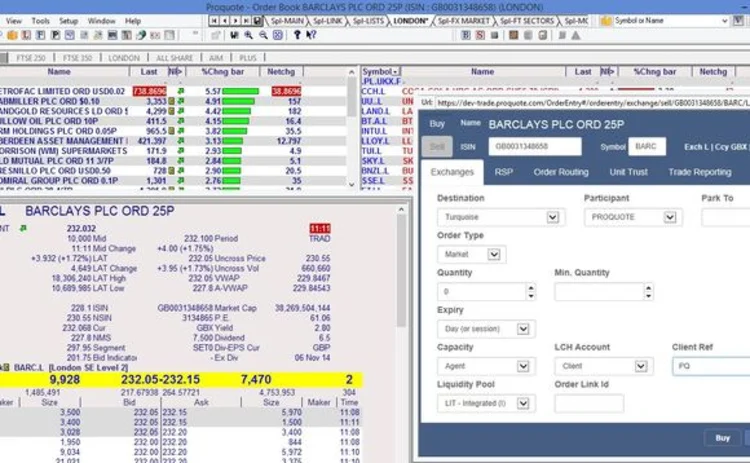Click the zoom in magnifier toolbar icon
The width and height of the screenshot is (750, 463).
click(x=249, y=35)
